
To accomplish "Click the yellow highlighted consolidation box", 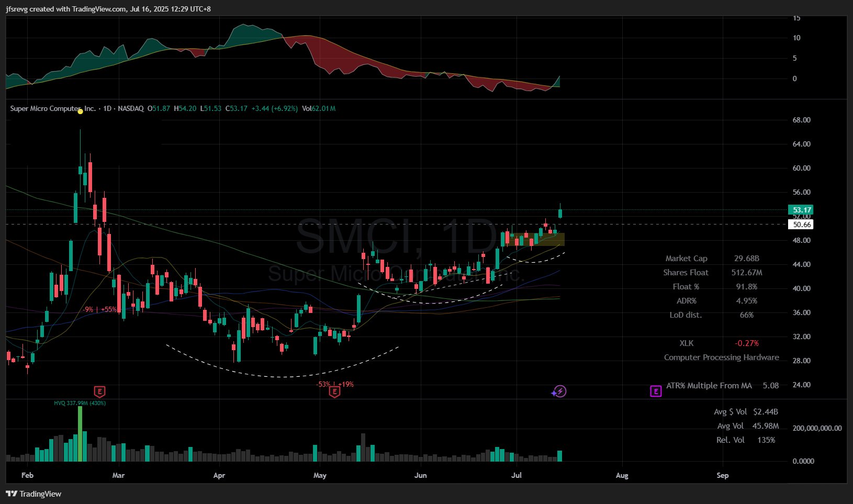I will pos(536,240).
